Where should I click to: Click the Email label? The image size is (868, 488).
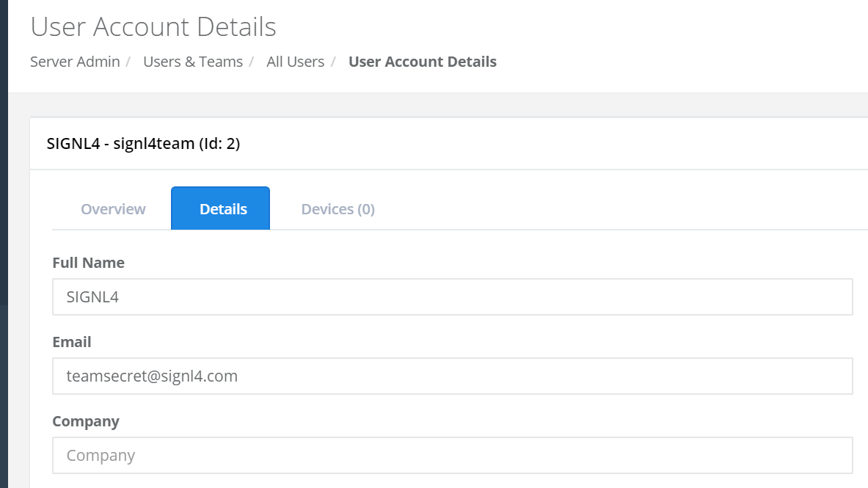[72, 342]
